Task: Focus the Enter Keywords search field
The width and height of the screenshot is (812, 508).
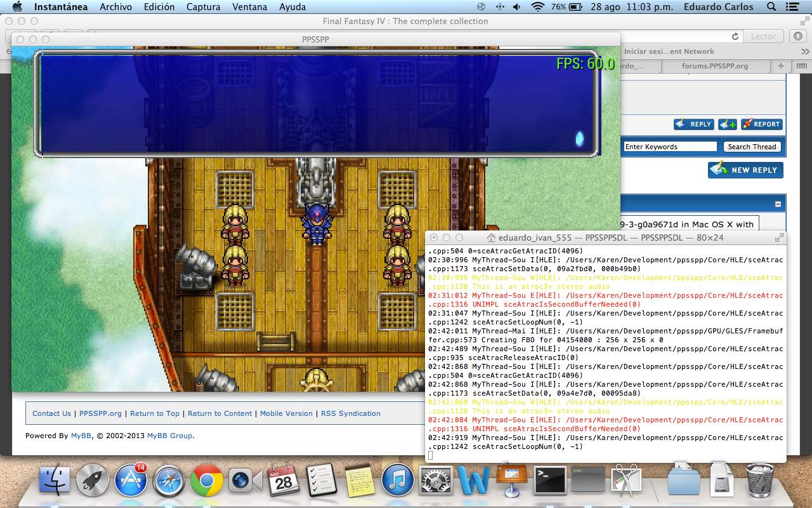Action: 670,147
